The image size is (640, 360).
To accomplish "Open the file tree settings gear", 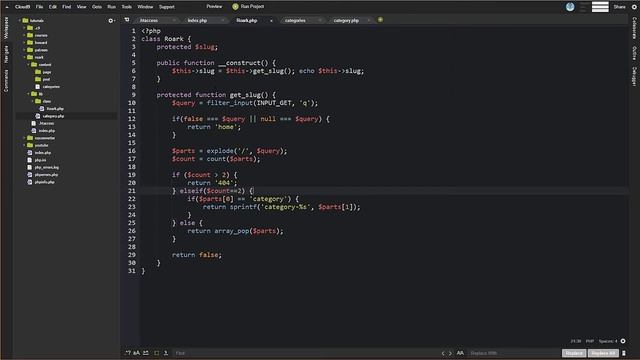I will [111, 20].
